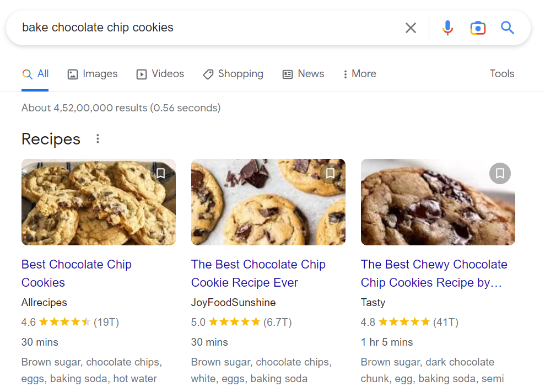Viewport: 545px width, 392px height.
Task: Select the Shopping tab
Action: [x=233, y=74]
